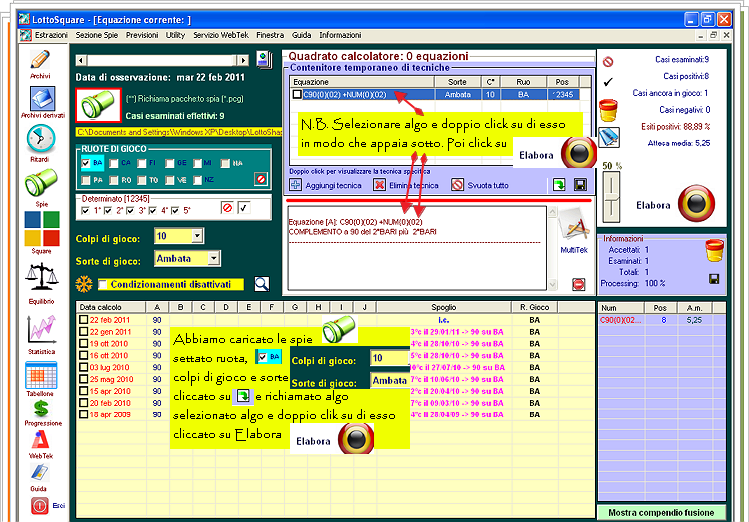The height and width of the screenshot is (522, 749).
Task: Click the red no-entry icon in Determinato box
Action: tap(227, 208)
